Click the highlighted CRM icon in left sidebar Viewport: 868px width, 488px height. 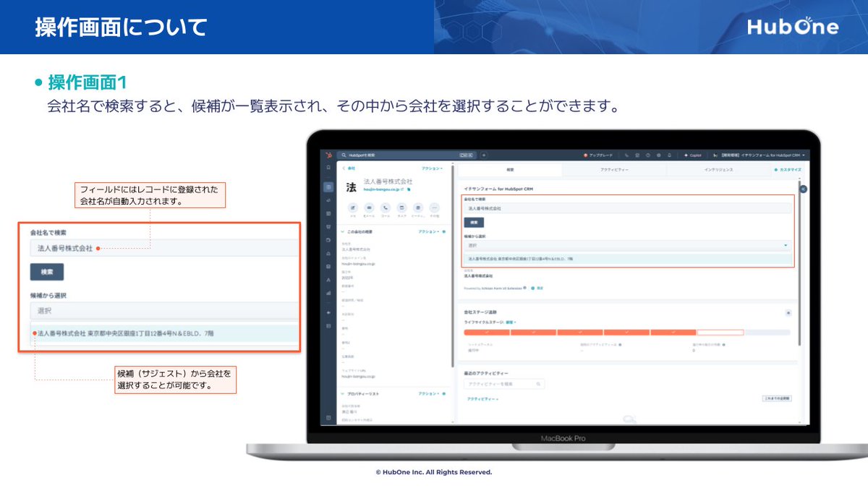pyautogui.click(x=328, y=187)
